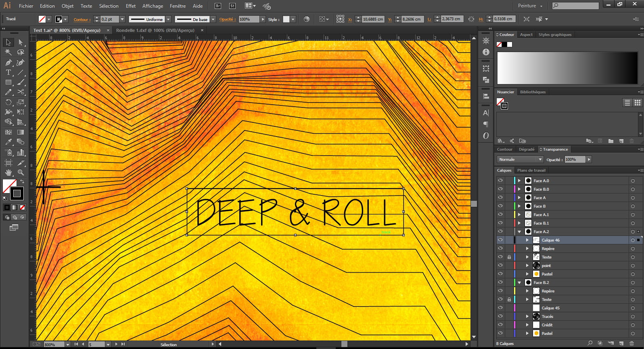Open the Normale blend mode dropdown
Image resolution: width=644 pixels, height=349 pixels.
[x=521, y=160]
